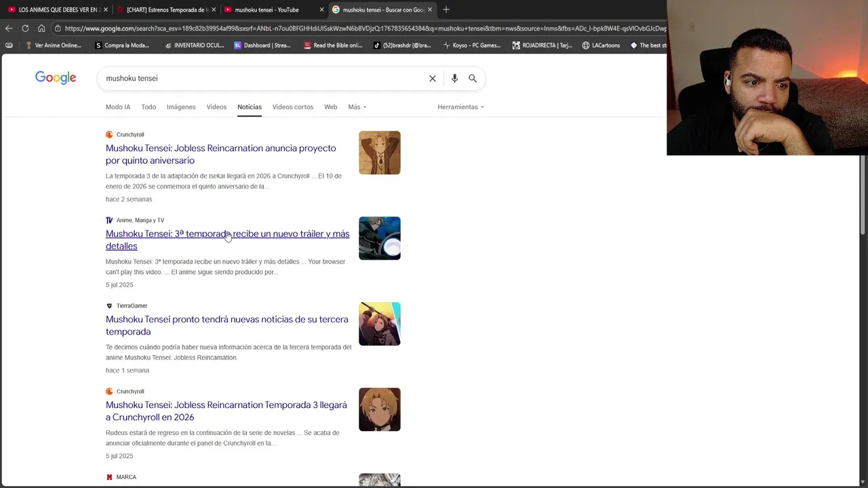Open thumbnail of the nuevo tráiler article
The height and width of the screenshot is (488, 868).
click(380, 238)
